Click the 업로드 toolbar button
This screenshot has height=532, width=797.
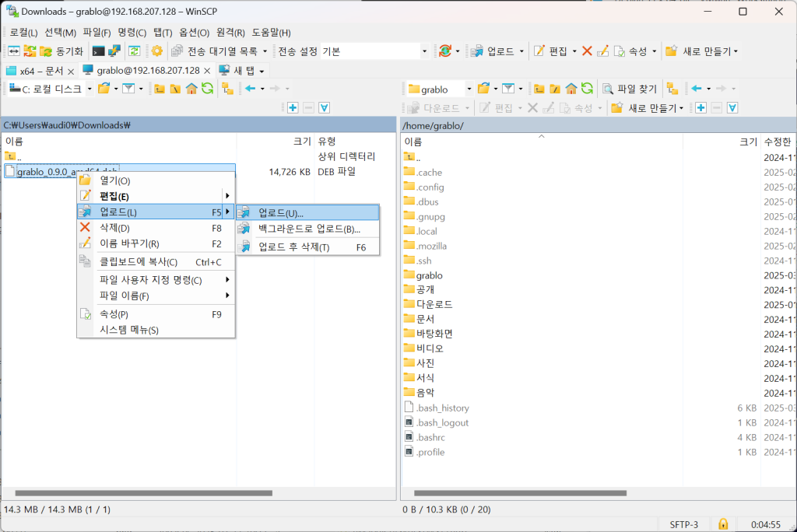click(x=493, y=51)
